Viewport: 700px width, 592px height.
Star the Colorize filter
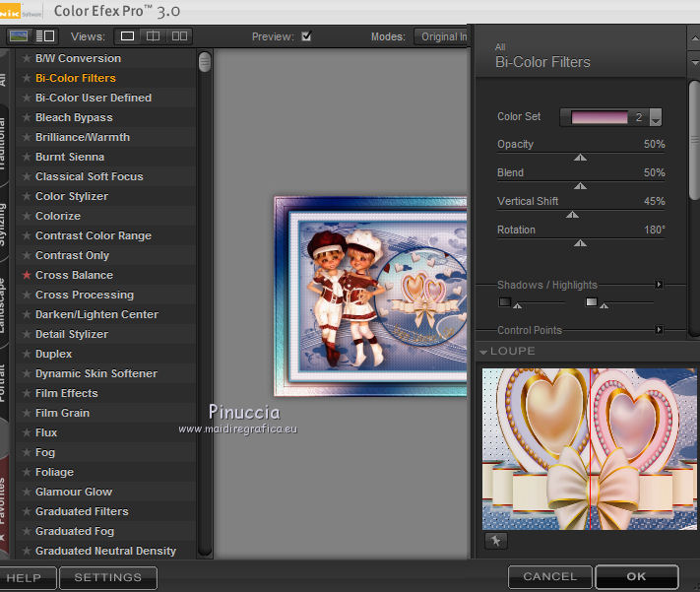[x=27, y=216]
